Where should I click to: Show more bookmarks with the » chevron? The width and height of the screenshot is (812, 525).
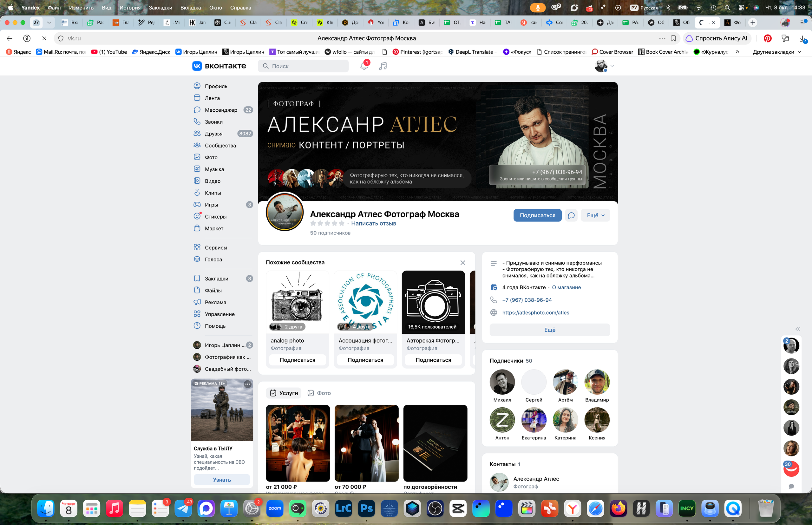[737, 52]
